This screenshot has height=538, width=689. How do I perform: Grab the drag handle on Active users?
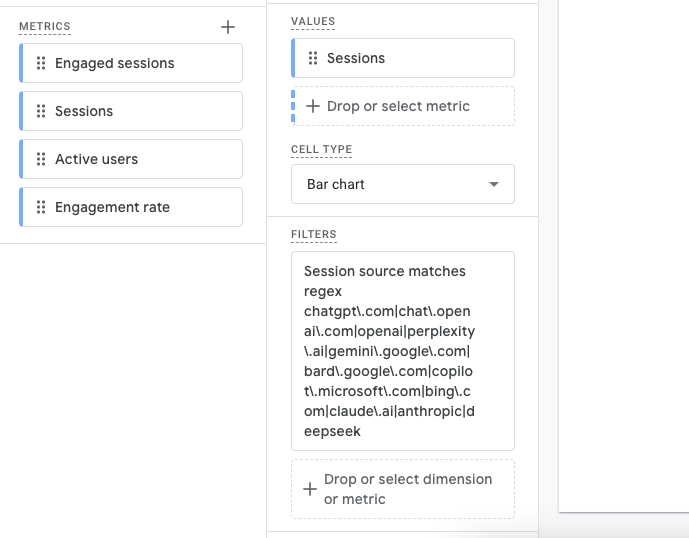[x=41, y=159]
